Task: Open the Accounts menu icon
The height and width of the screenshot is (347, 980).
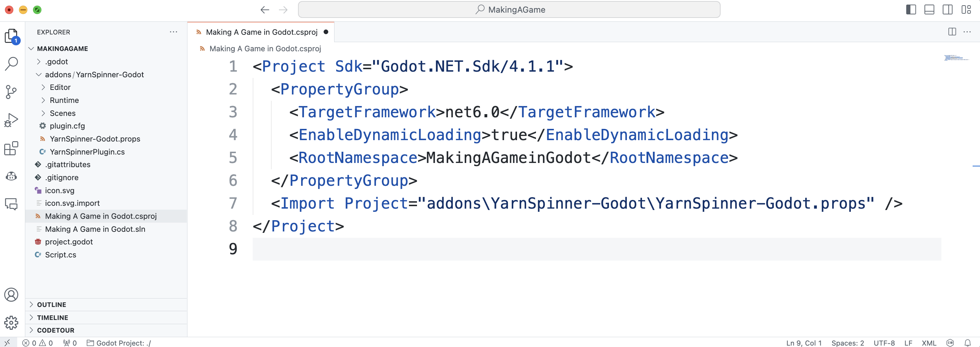Action: coord(12,294)
